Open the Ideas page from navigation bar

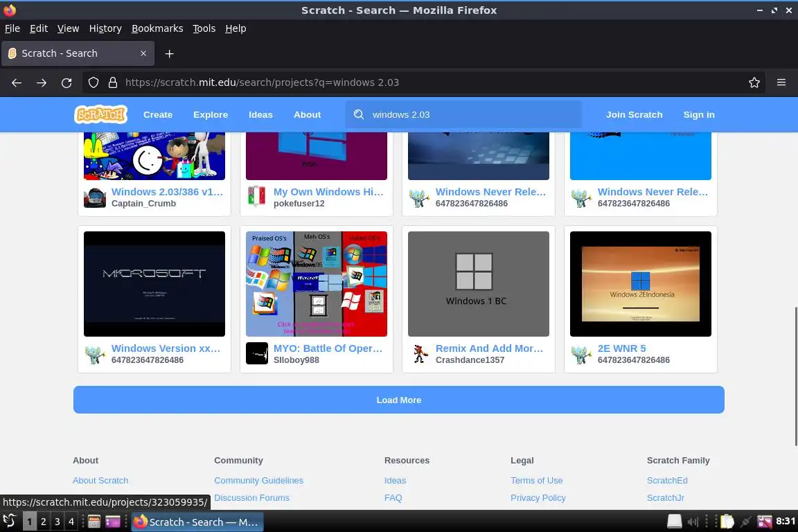coord(260,114)
